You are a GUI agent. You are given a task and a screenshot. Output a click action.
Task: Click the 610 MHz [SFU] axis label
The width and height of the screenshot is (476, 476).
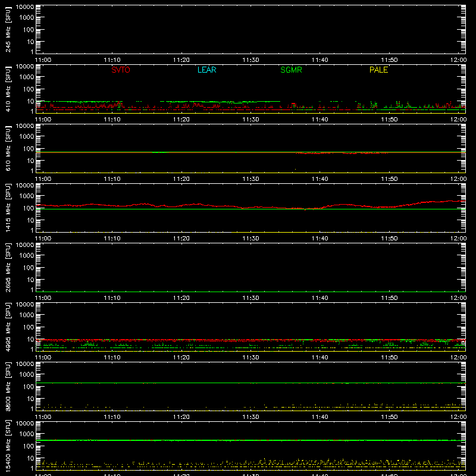(8, 148)
